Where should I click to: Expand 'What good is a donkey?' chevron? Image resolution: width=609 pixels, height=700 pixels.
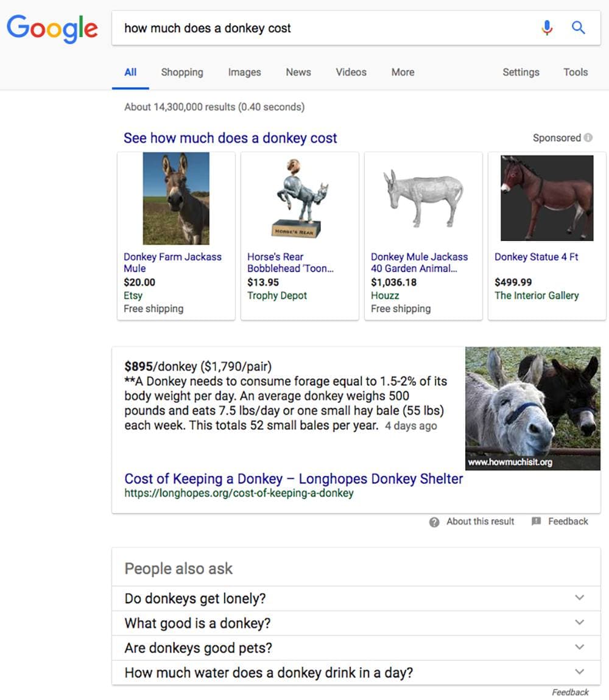(580, 622)
